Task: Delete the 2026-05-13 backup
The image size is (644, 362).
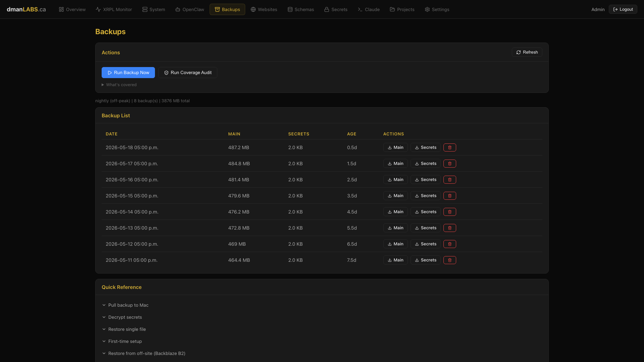Action: tap(449, 228)
